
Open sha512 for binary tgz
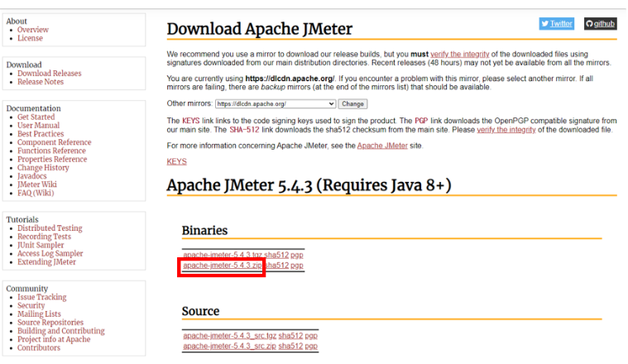coord(276,255)
